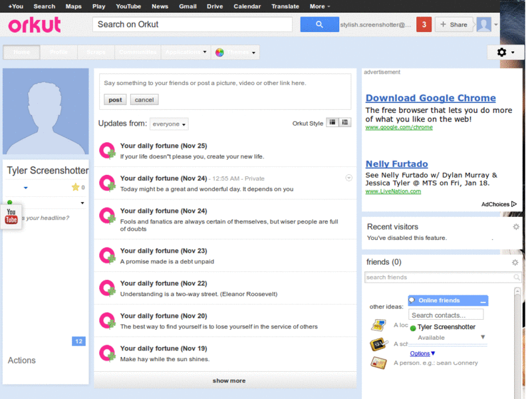Open Recent visitors gear settings
Viewport: 532px width, 399px height.
516,227
